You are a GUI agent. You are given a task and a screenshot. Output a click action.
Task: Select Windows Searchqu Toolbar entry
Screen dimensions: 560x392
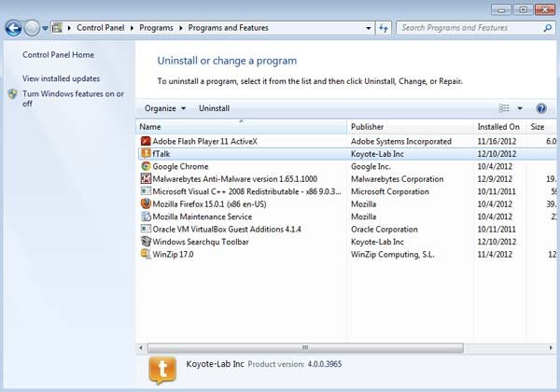[x=201, y=242]
